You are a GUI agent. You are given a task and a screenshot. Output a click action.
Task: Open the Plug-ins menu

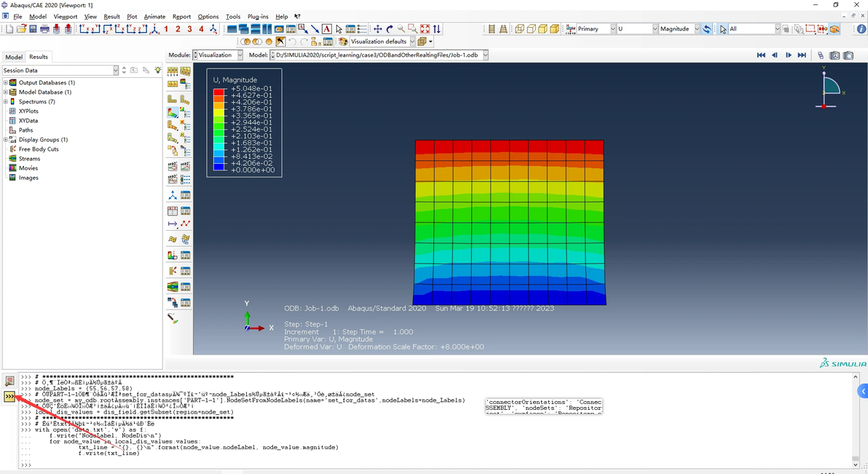pyautogui.click(x=258, y=16)
